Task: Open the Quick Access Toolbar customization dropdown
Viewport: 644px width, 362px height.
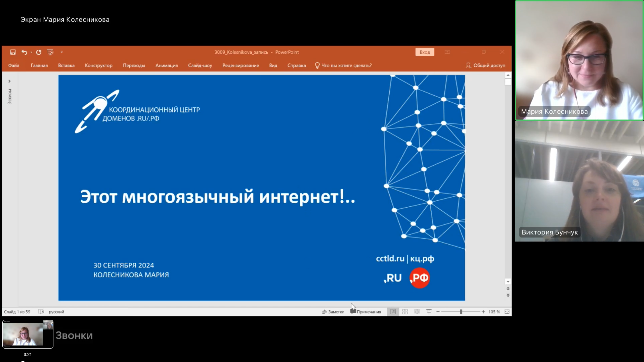Action: (x=62, y=52)
